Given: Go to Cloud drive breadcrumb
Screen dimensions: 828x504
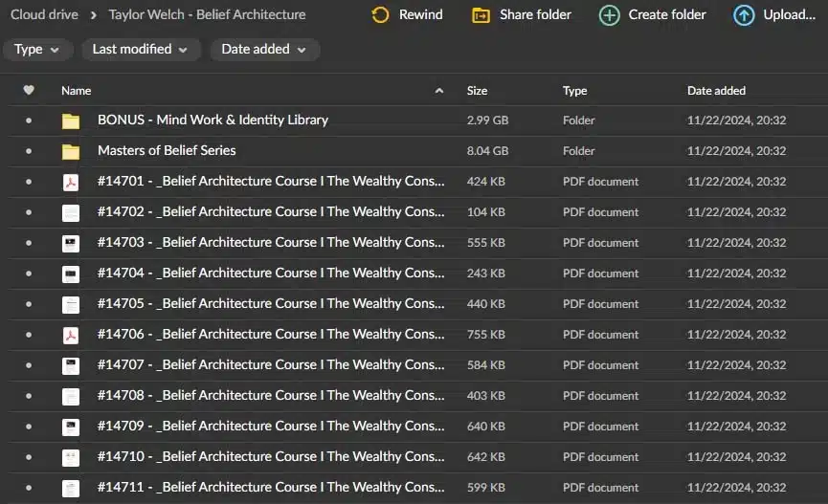Looking at the screenshot, I should click(x=44, y=14).
